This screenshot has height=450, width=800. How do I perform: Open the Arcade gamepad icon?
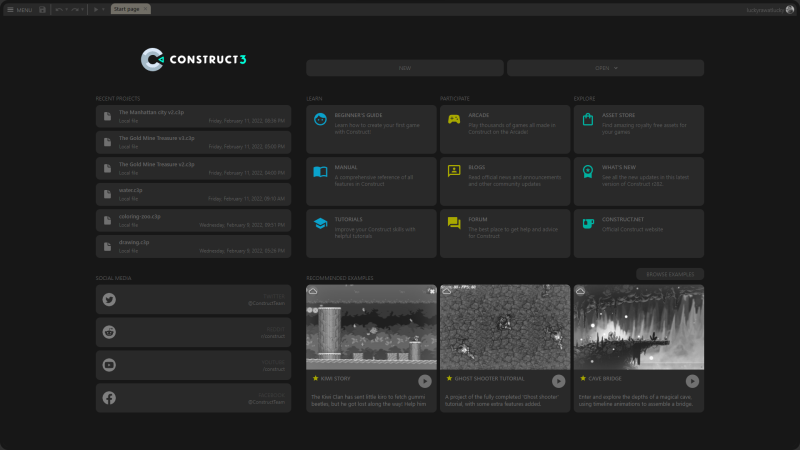(x=454, y=119)
